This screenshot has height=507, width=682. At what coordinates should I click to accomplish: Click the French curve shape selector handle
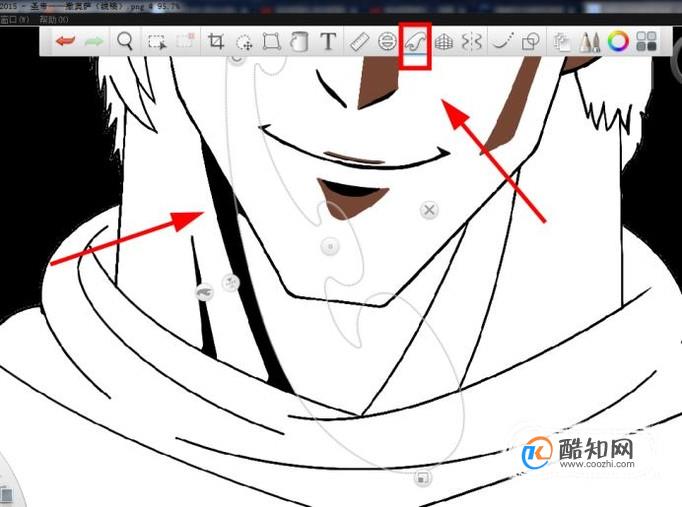[x=204, y=293]
